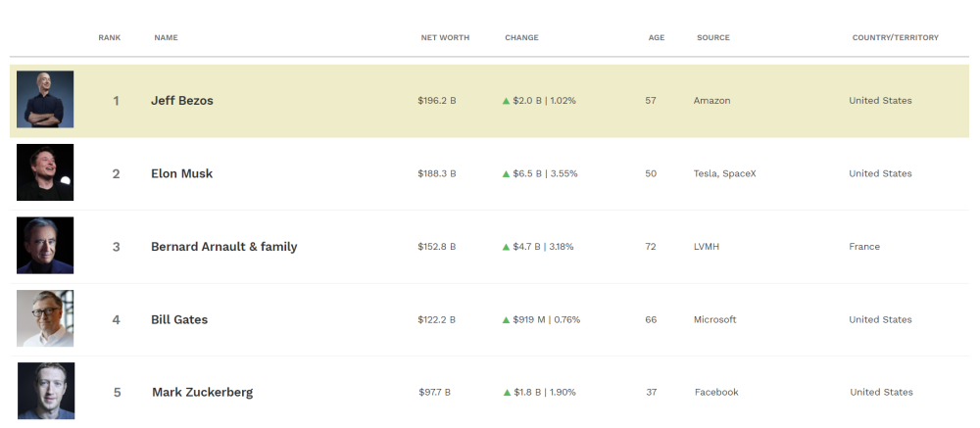The image size is (980, 428).
Task: Click the Source column header
Action: (x=712, y=38)
